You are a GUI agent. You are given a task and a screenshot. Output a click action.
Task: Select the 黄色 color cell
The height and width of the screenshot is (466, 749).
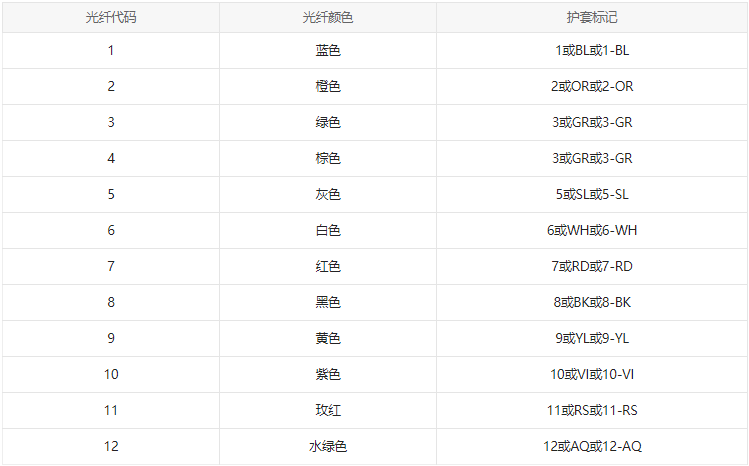(328, 338)
